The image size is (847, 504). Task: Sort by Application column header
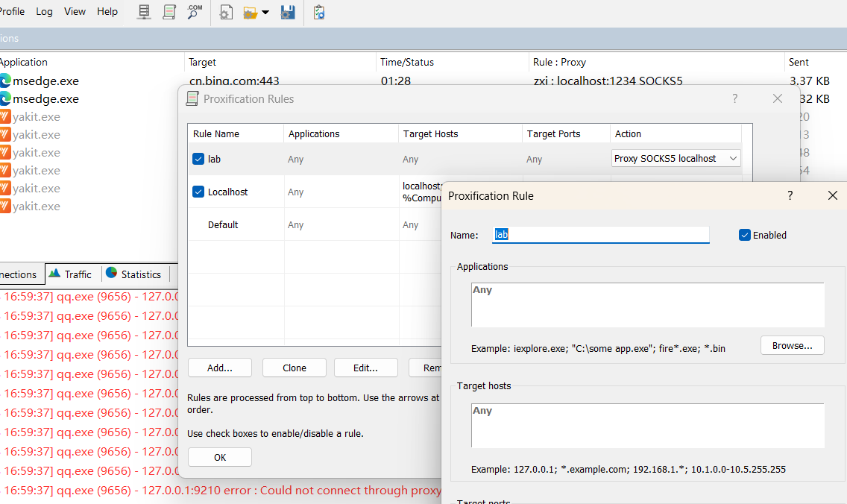(91, 62)
